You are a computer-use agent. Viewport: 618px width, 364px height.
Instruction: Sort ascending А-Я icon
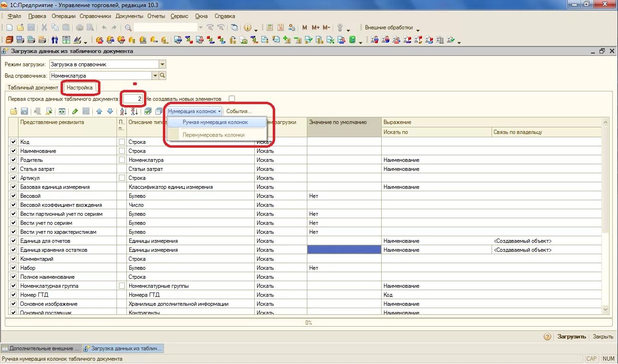[x=123, y=111]
